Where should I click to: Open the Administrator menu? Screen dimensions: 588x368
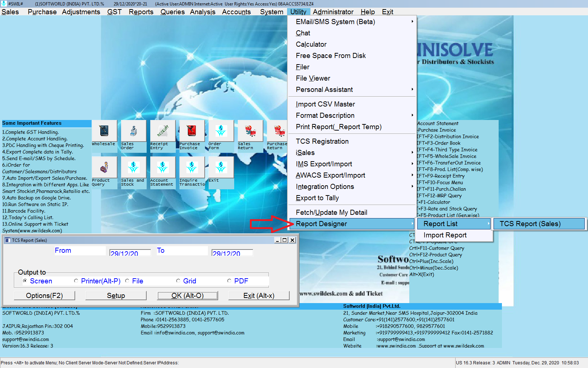click(333, 12)
